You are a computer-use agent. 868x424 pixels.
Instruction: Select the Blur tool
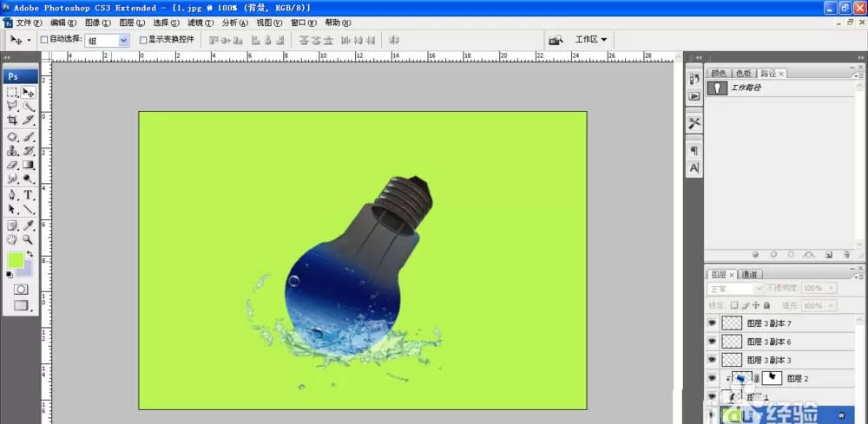point(12,179)
